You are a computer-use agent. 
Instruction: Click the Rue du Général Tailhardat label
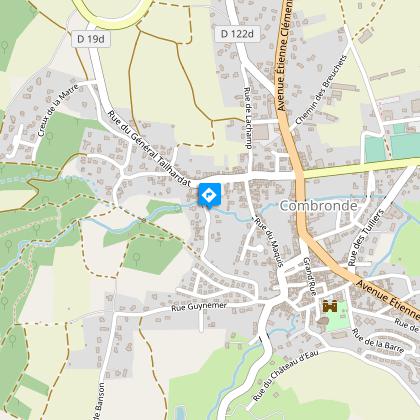point(149,148)
